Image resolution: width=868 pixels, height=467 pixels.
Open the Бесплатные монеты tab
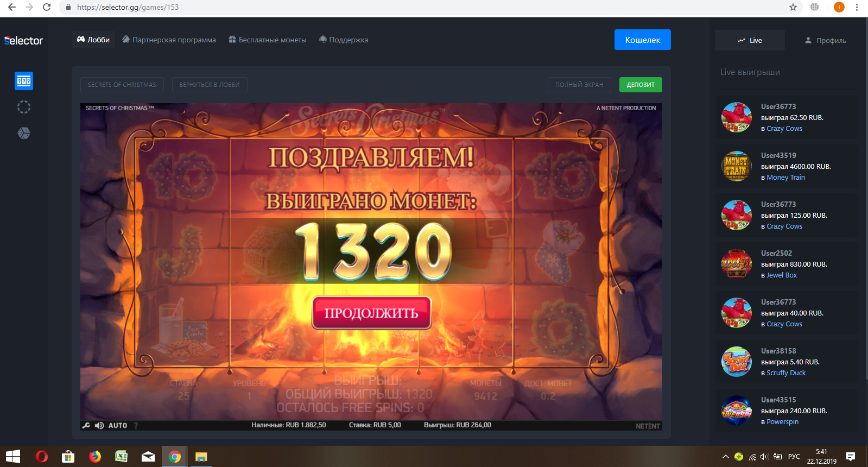[267, 40]
